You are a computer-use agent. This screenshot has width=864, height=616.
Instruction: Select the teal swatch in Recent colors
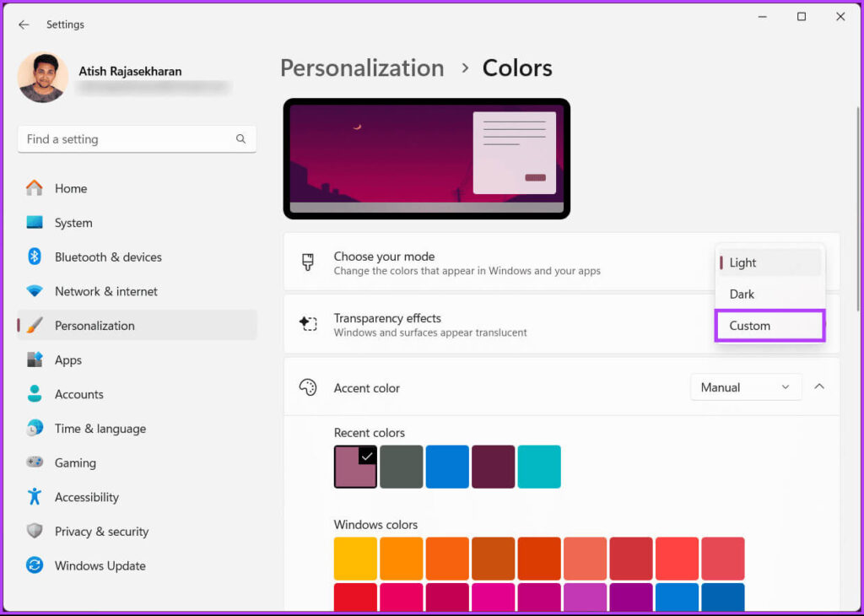(x=539, y=467)
